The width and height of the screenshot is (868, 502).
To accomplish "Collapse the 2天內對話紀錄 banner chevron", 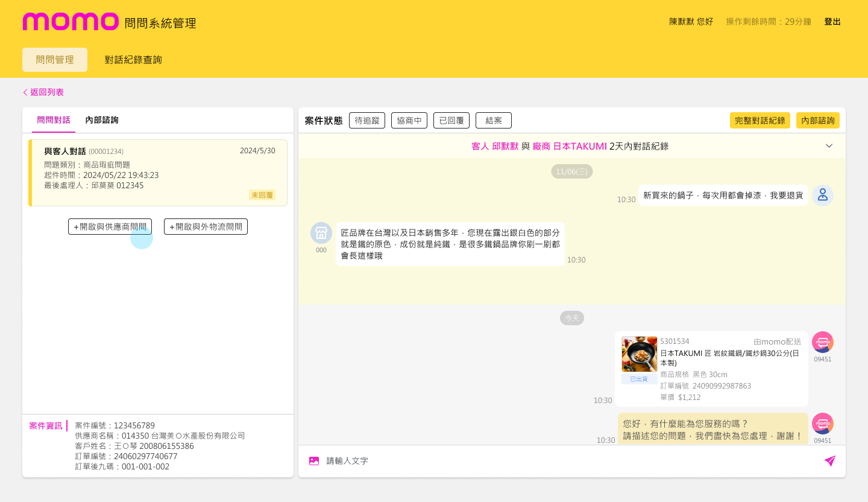I will (x=829, y=146).
